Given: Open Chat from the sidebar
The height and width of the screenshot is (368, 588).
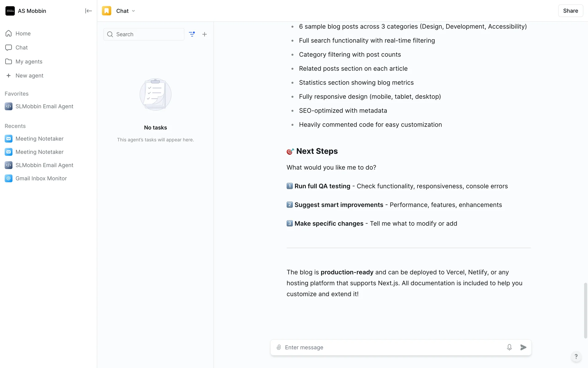Looking at the screenshot, I should click(21, 48).
